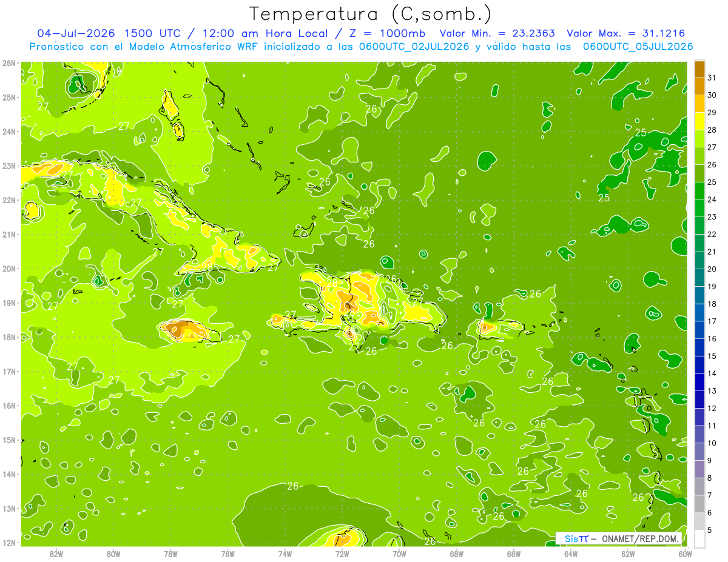Click the 26N latitude axis label
The width and height of the screenshot is (728, 562).
9,63
